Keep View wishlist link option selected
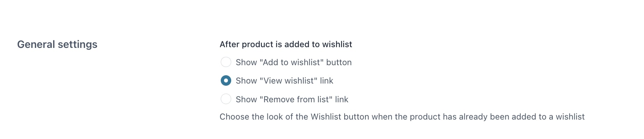This screenshot has height=139, width=644. coord(226,81)
